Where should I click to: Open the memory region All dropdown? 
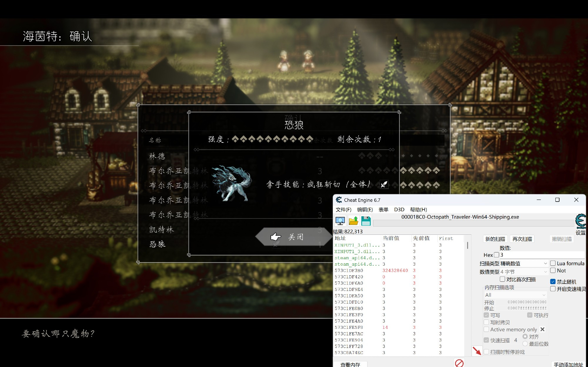coord(515,295)
